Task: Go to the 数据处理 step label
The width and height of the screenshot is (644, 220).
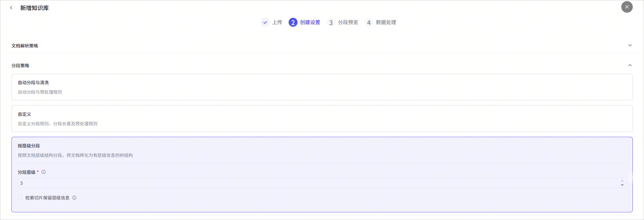Action: point(386,22)
